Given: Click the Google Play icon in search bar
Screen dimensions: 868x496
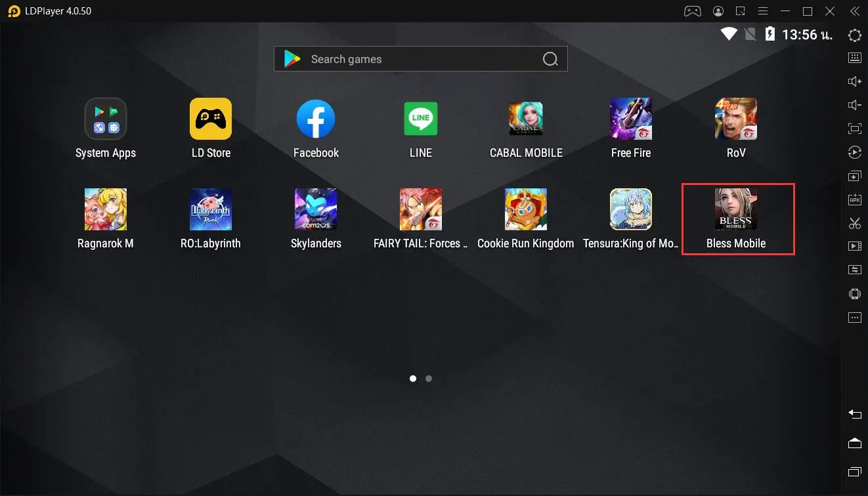Looking at the screenshot, I should (292, 59).
